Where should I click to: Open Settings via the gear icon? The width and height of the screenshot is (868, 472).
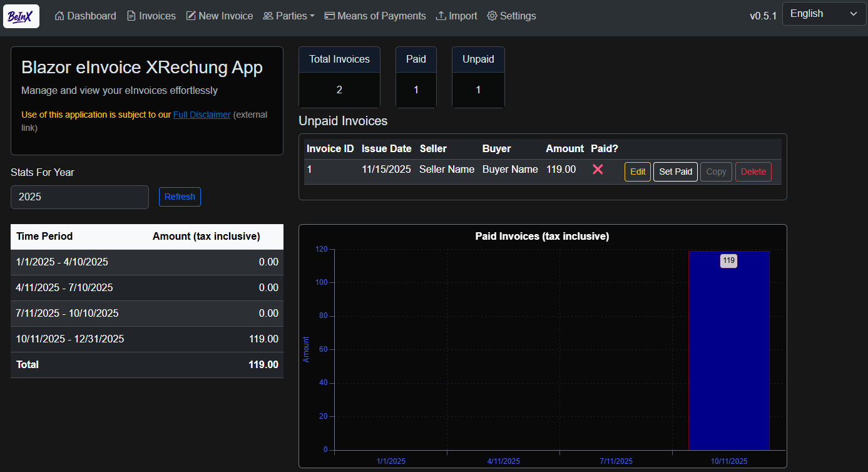492,15
